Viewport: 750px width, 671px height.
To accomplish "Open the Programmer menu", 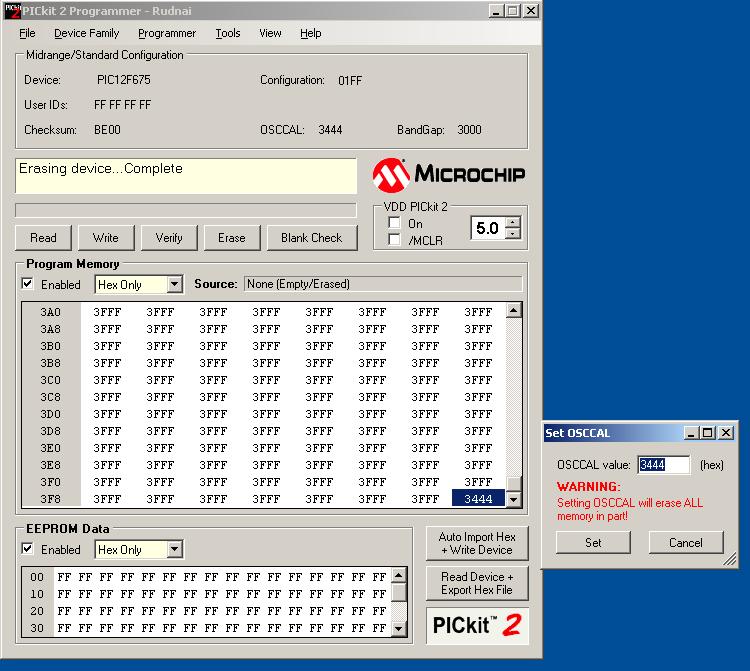I will click(x=167, y=33).
